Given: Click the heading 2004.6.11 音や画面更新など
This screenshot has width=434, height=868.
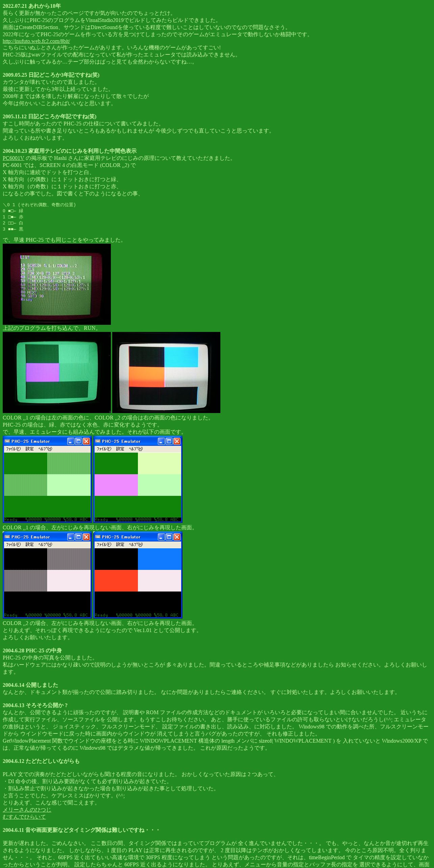Looking at the screenshot, I should coord(81,830).
